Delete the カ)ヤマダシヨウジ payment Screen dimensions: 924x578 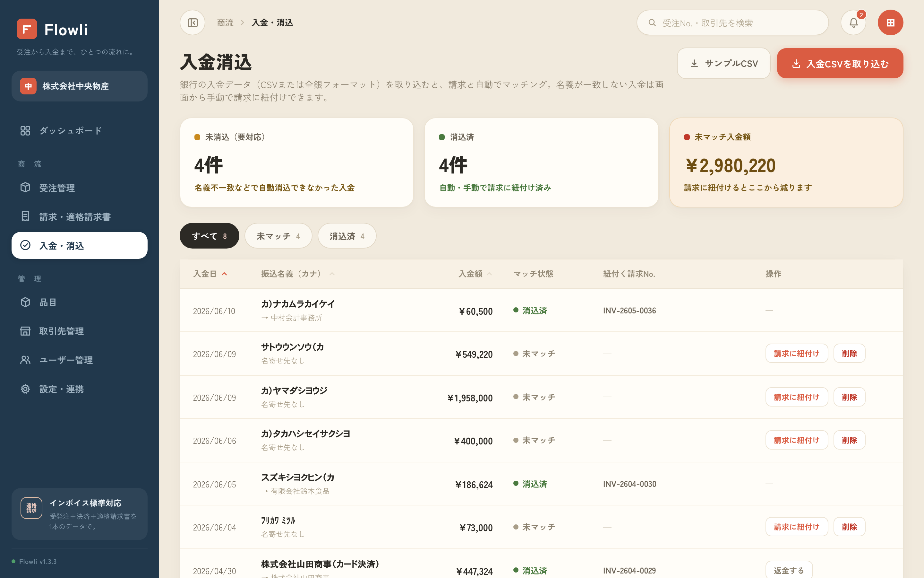(849, 397)
